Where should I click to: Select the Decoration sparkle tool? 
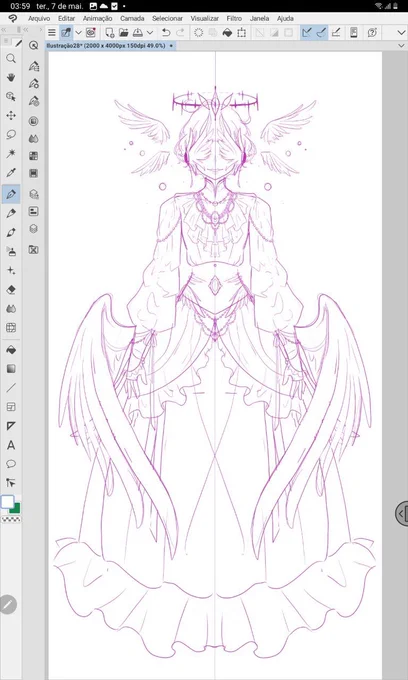click(11, 270)
